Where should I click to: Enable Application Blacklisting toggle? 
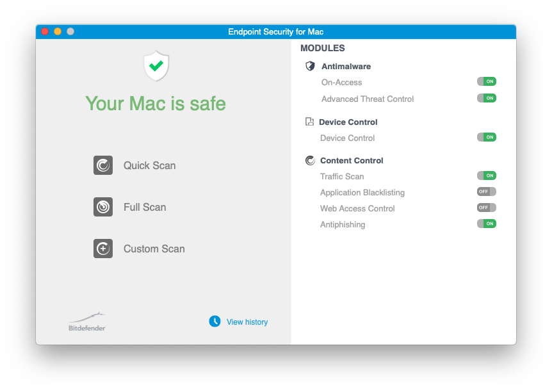[486, 192]
